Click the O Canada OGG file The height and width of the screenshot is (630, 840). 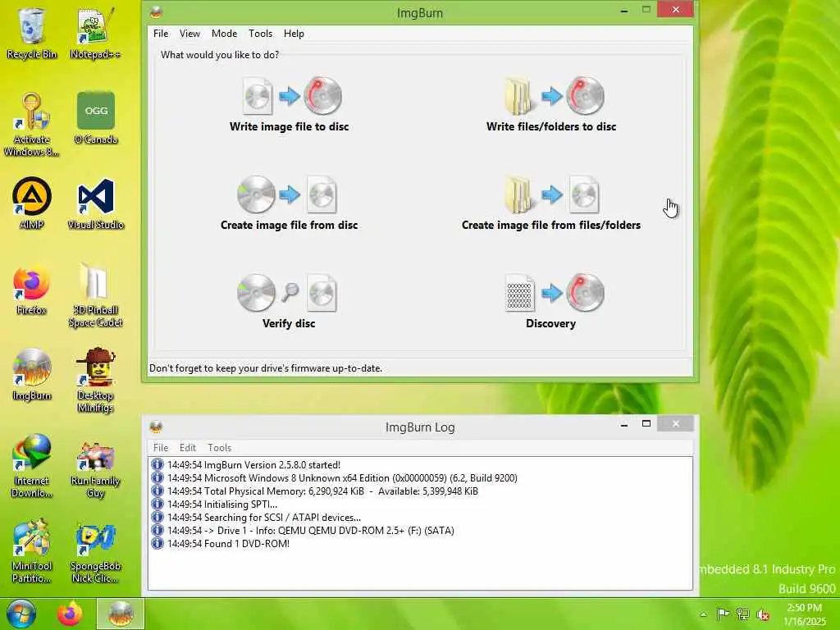click(x=96, y=118)
